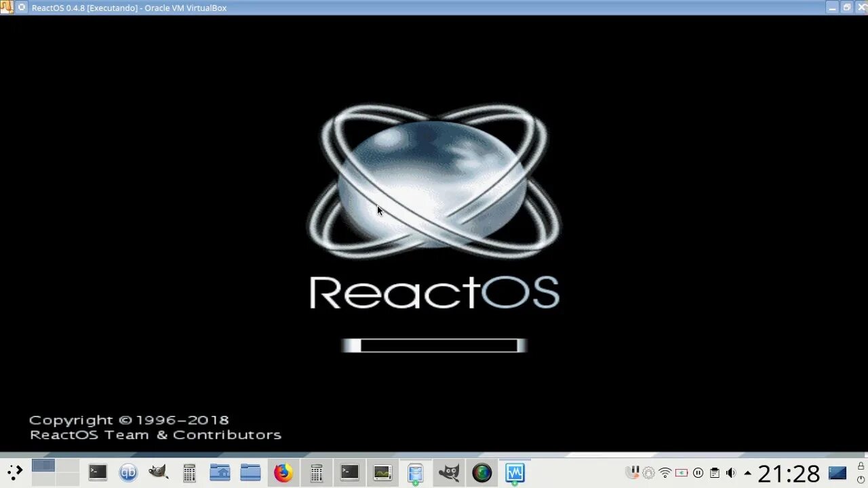This screenshot has height=488, width=868.
Task: Open the clipboard tray icon
Action: click(x=715, y=473)
